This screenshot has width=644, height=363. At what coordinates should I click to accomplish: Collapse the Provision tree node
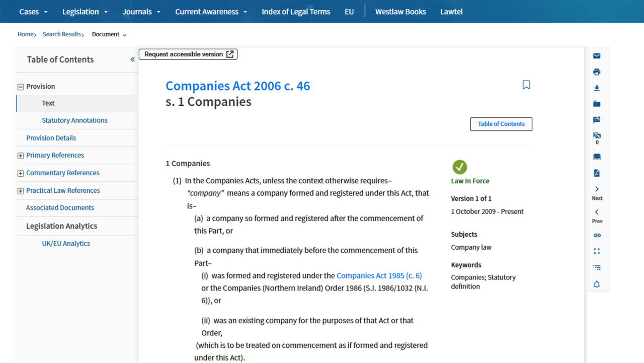[x=21, y=87]
